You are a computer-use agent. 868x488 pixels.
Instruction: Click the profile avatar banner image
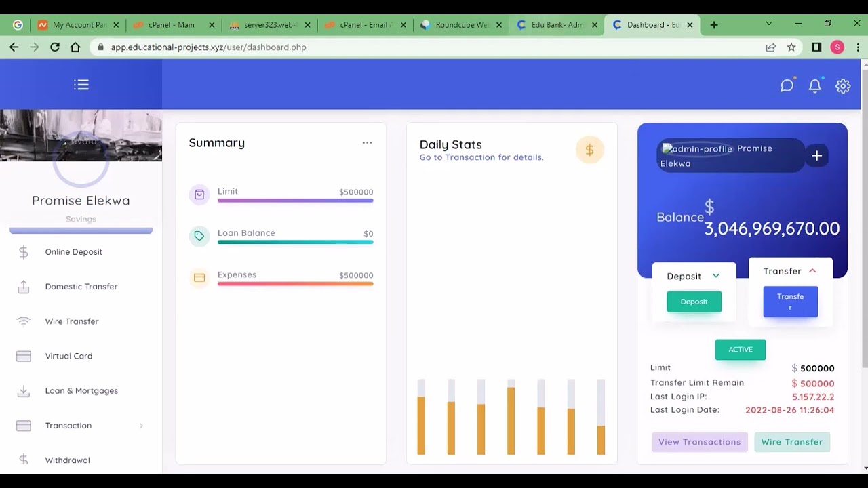tap(81, 136)
